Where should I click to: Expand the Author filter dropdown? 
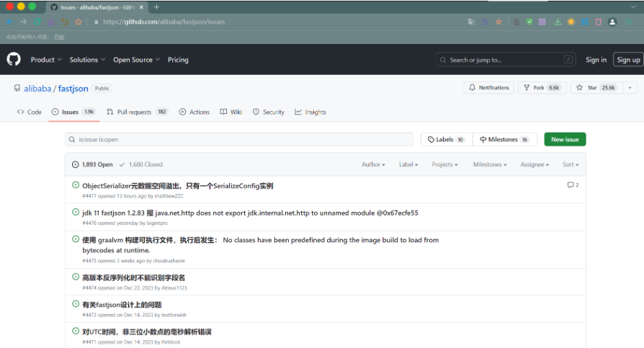(x=373, y=164)
